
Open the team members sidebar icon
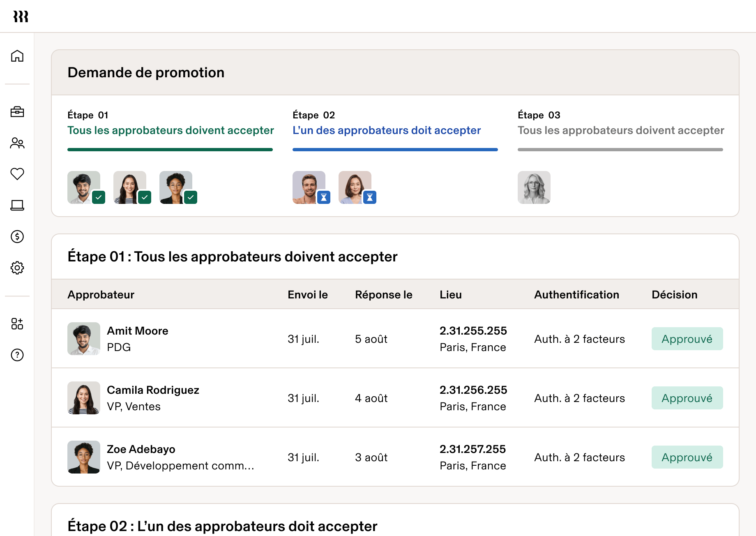pos(17,143)
